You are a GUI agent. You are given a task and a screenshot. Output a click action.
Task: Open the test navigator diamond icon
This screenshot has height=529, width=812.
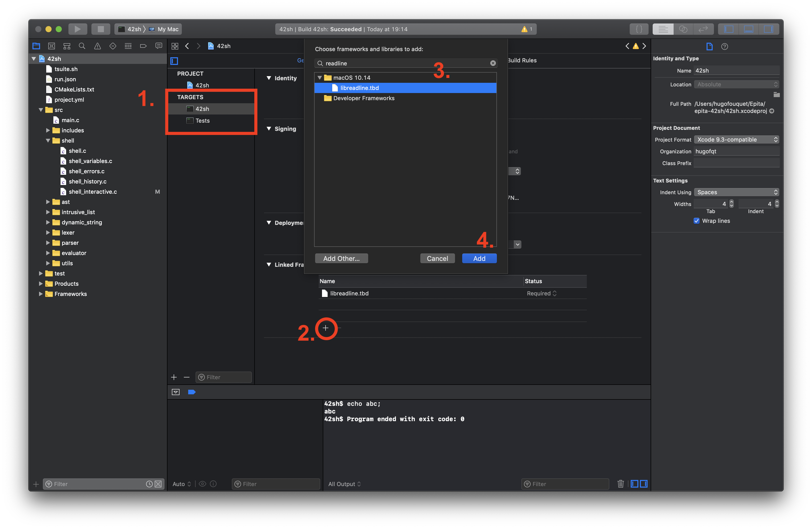[113, 46]
